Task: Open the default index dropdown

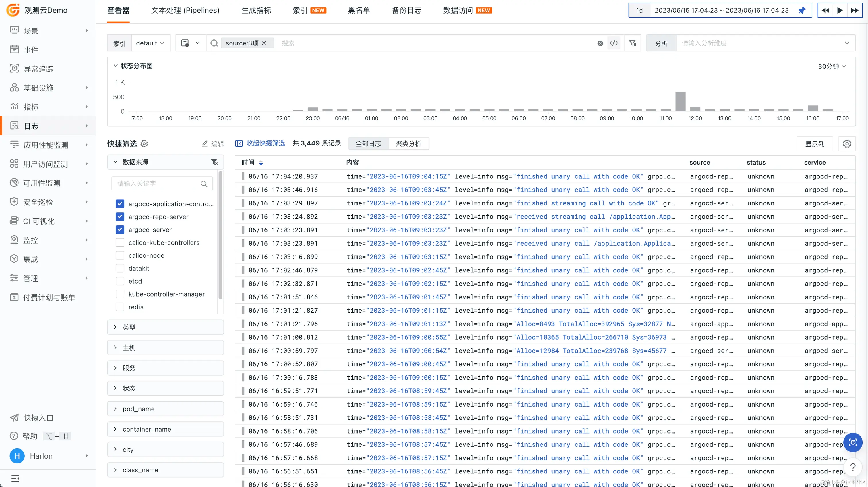Action: 150,43
